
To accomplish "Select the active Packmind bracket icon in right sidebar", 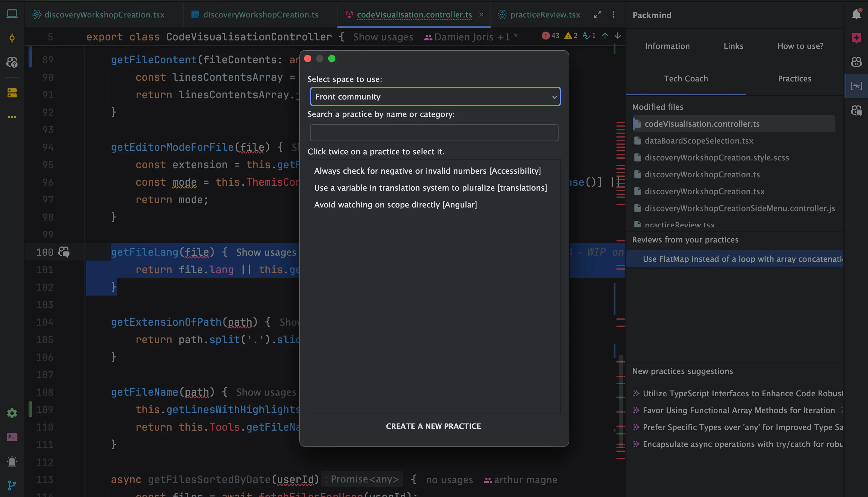I will coord(857,86).
